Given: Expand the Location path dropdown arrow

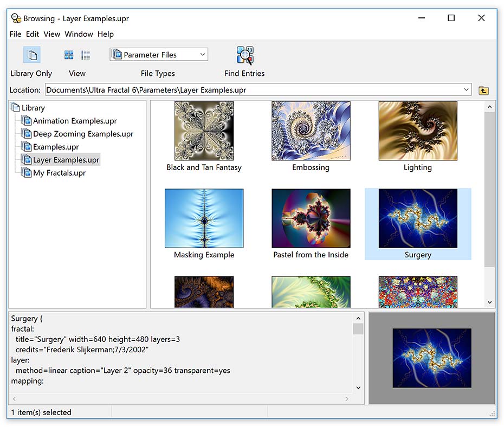Looking at the screenshot, I should tap(467, 90).
